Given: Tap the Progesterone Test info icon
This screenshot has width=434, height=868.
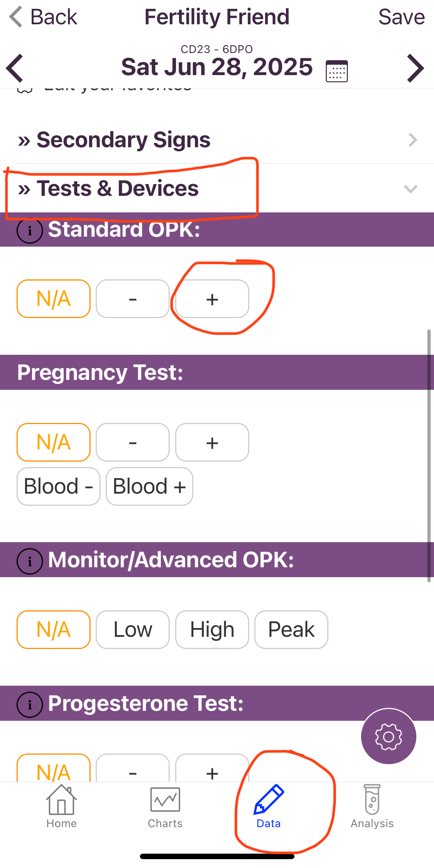Looking at the screenshot, I should coord(29,705).
